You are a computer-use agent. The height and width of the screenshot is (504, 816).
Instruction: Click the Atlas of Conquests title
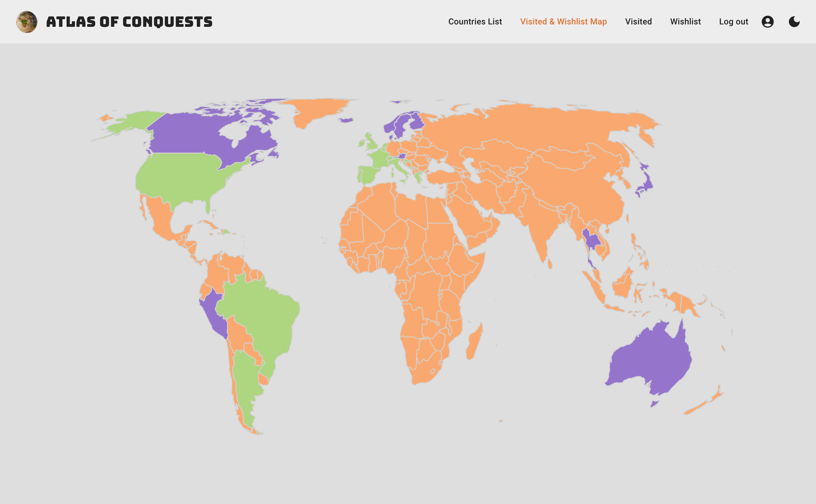point(129,22)
